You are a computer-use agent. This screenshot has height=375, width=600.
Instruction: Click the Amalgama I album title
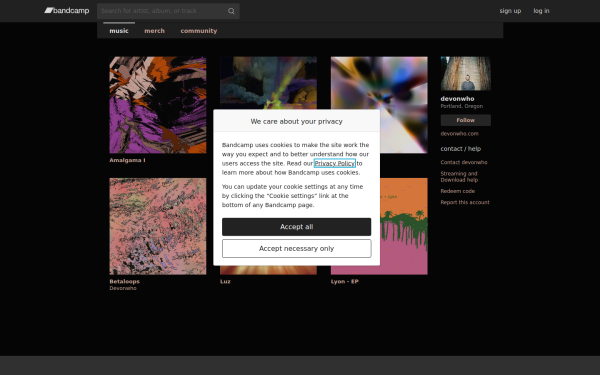(x=127, y=160)
